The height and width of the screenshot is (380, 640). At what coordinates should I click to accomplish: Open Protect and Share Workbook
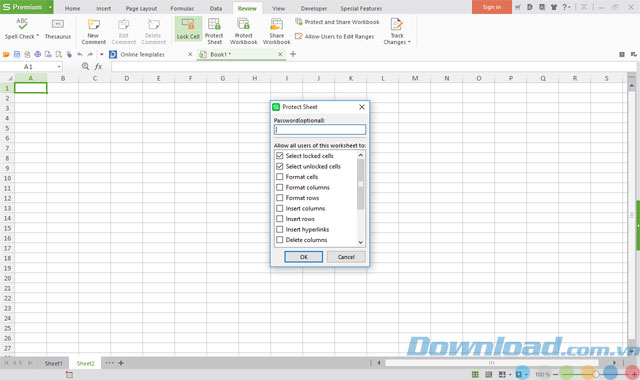(x=337, y=22)
